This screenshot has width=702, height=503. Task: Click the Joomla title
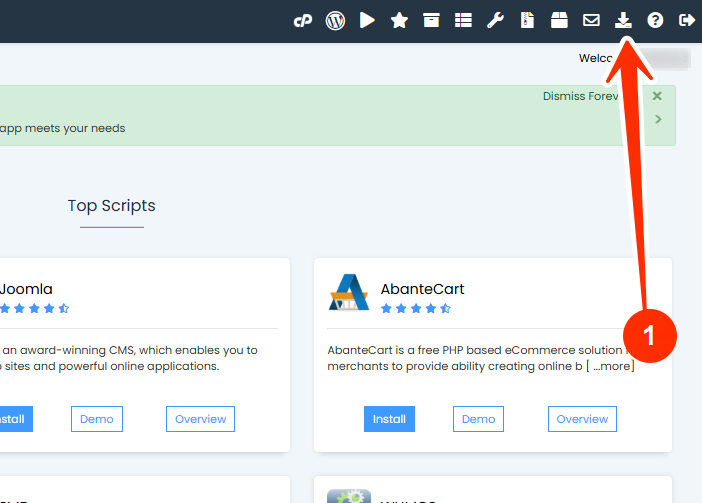[x=26, y=289]
